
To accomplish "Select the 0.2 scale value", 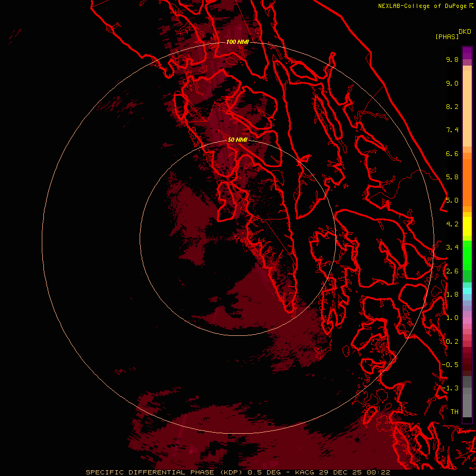I will click(452, 342).
